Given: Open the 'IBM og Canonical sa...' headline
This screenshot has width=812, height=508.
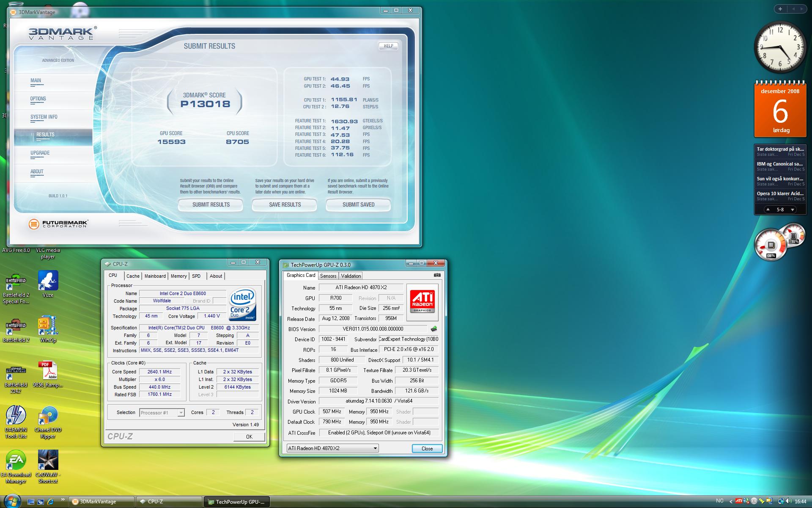Looking at the screenshot, I should [780, 166].
